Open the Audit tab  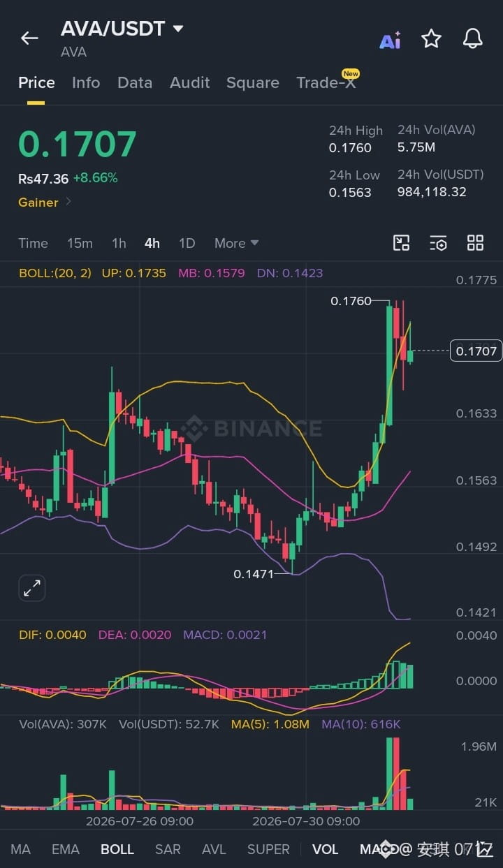click(x=190, y=82)
